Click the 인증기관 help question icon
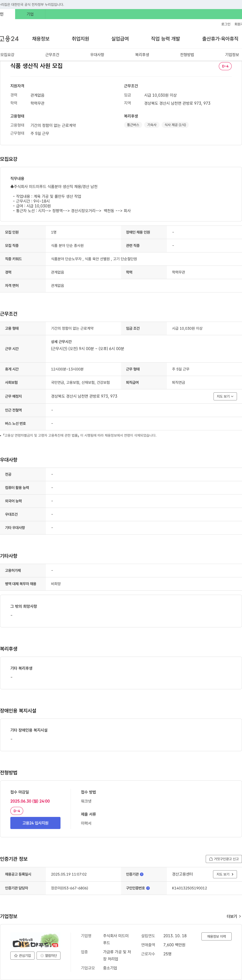 click(x=142, y=874)
